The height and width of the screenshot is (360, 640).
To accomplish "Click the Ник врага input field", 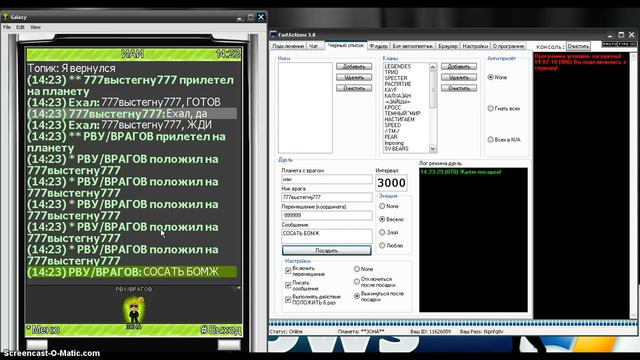I will (x=327, y=197).
